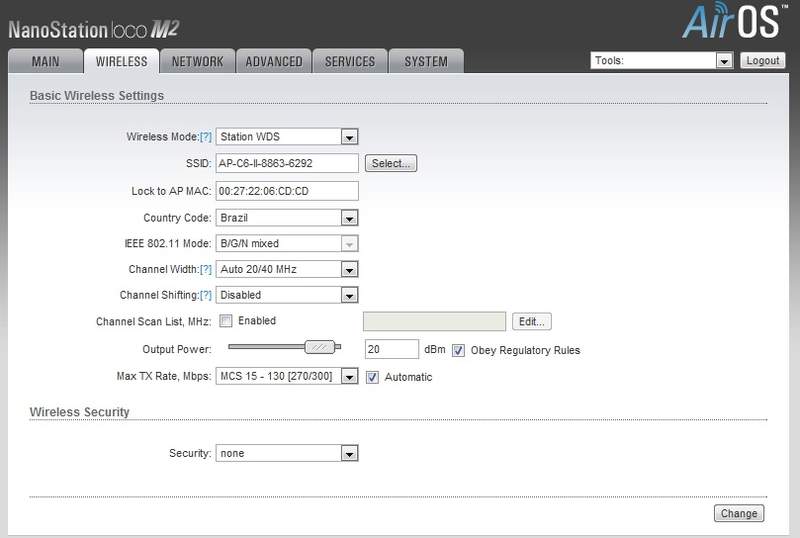Open the Max TX Rate dropdown
Viewport: 800px width, 538px height.
tap(287, 376)
